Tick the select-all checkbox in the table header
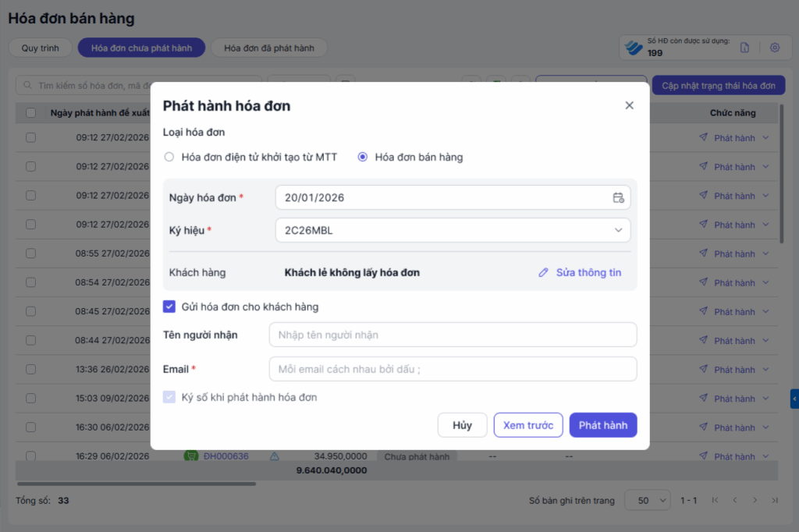The image size is (799, 532). [31, 112]
